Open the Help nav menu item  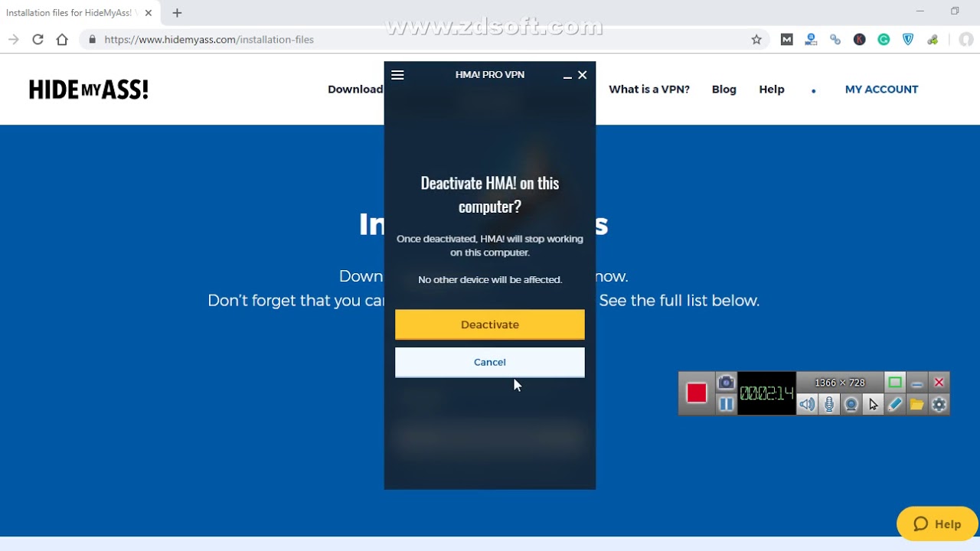pyautogui.click(x=772, y=90)
